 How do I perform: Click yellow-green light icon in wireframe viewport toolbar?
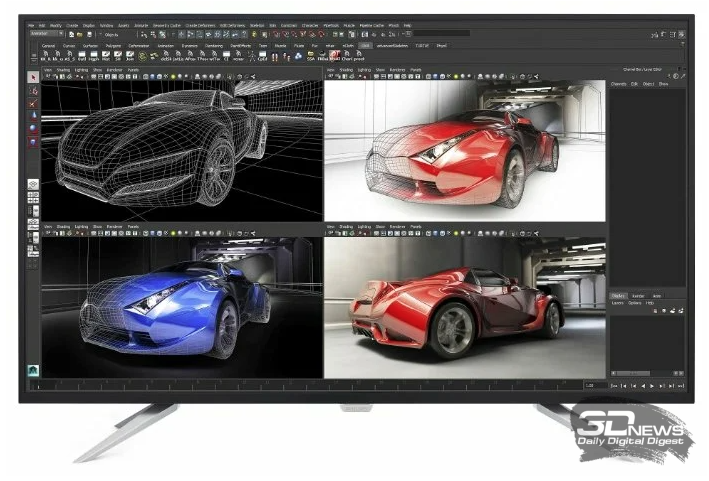(x=173, y=77)
